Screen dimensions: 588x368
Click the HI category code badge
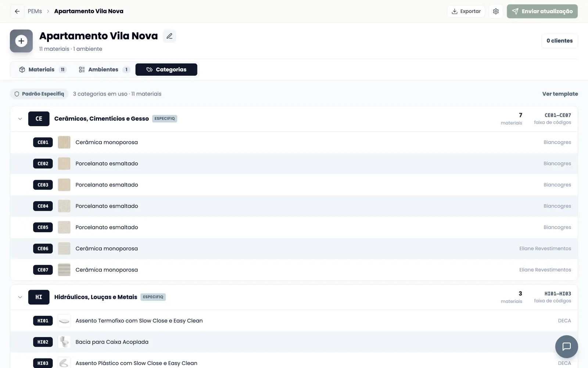[39, 297]
